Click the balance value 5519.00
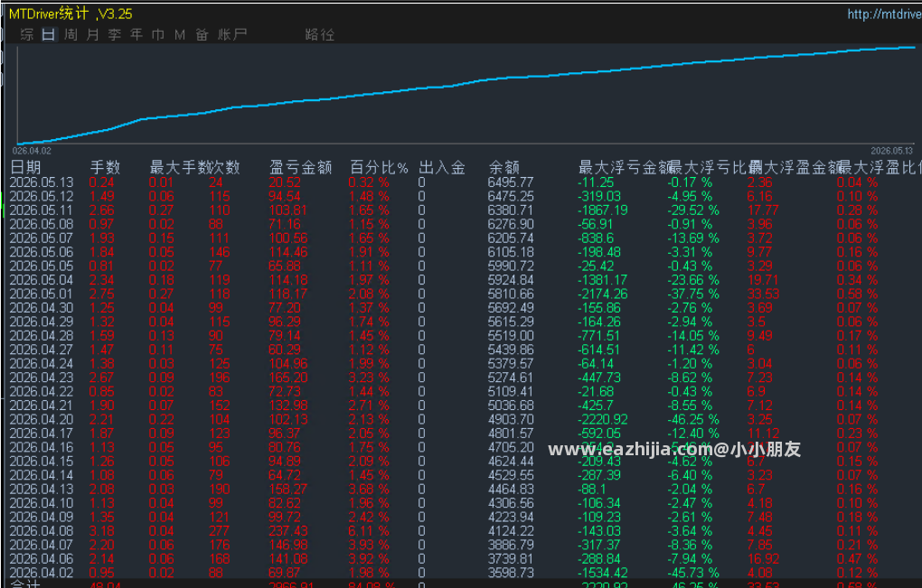 click(511, 336)
